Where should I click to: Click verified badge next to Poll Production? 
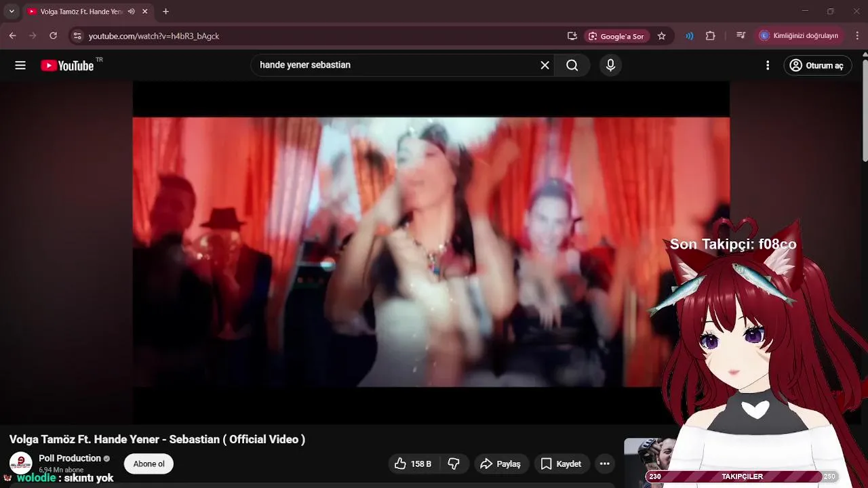(106, 459)
